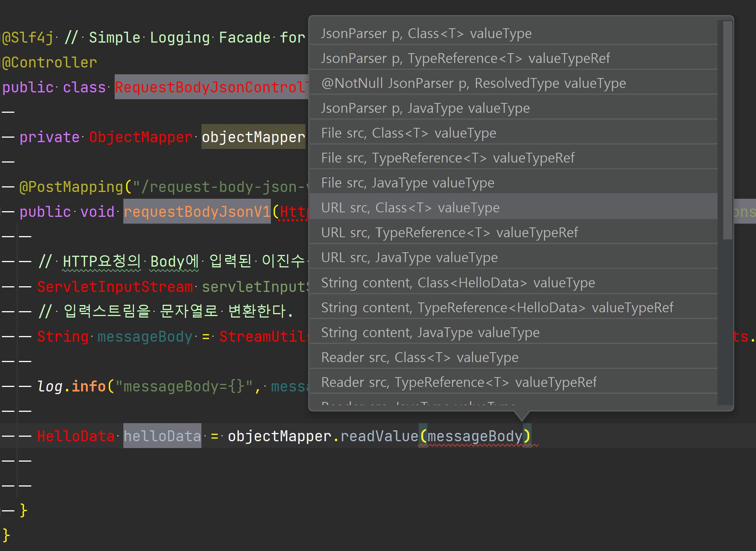
Task: Select 'File src, JavaType valueType' overload
Action: 513,183
